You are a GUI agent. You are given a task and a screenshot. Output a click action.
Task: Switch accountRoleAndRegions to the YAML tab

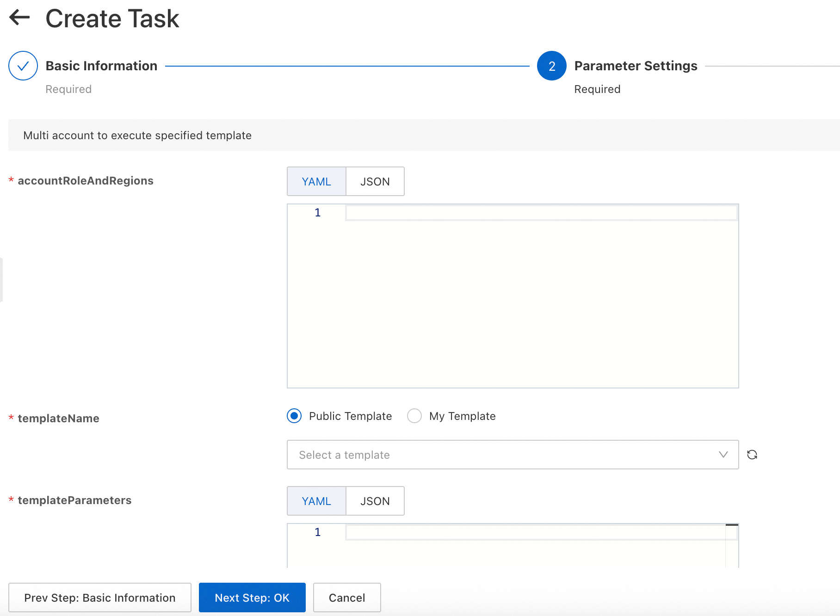[316, 182]
